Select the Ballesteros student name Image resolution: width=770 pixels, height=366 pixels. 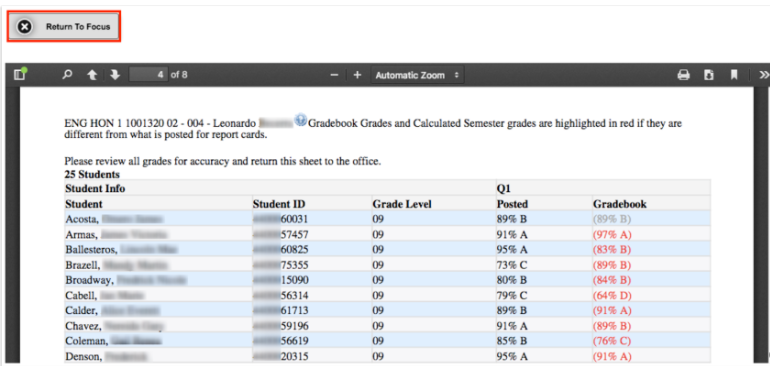[121, 250]
